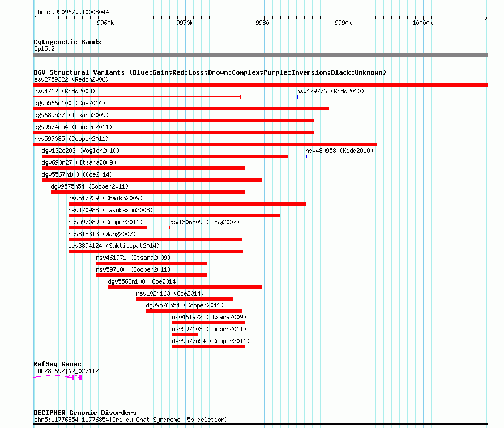This screenshot has width=504, height=428.
Task: Click nsv461971 (Itsara2009) label
Action: [x=133, y=258]
